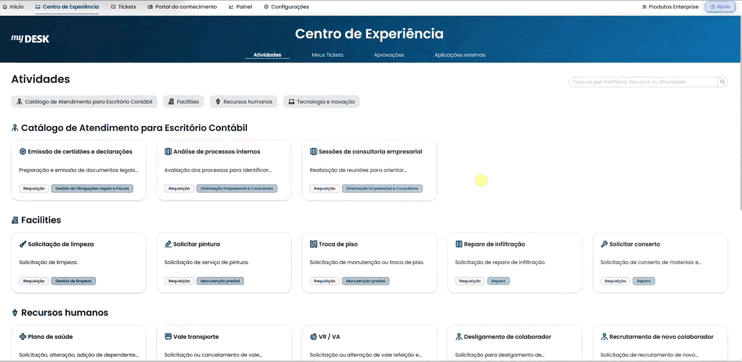Image resolution: width=742 pixels, height=362 pixels.
Task: Open the Produtos Enterprise menu
Action: coord(670,7)
